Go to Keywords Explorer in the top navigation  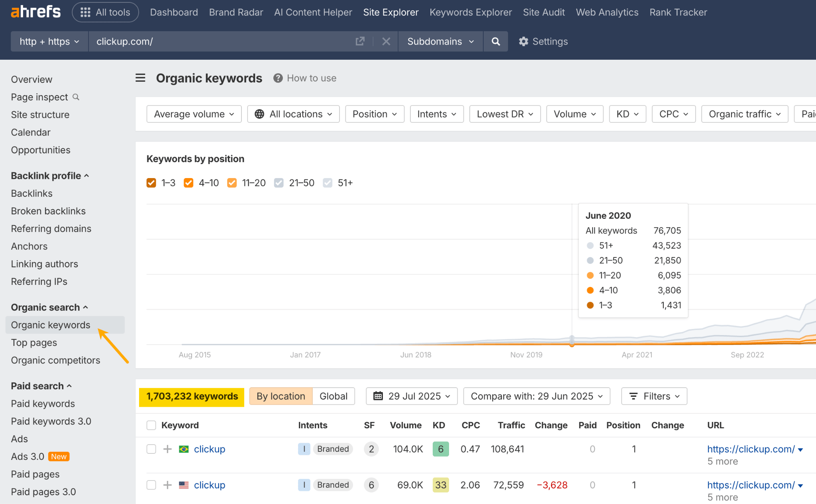tap(470, 12)
